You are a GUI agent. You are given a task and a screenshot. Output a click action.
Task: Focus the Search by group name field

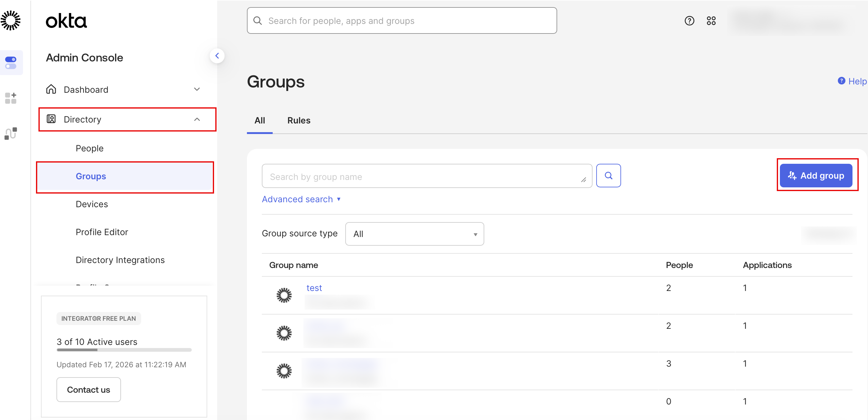tap(421, 176)
